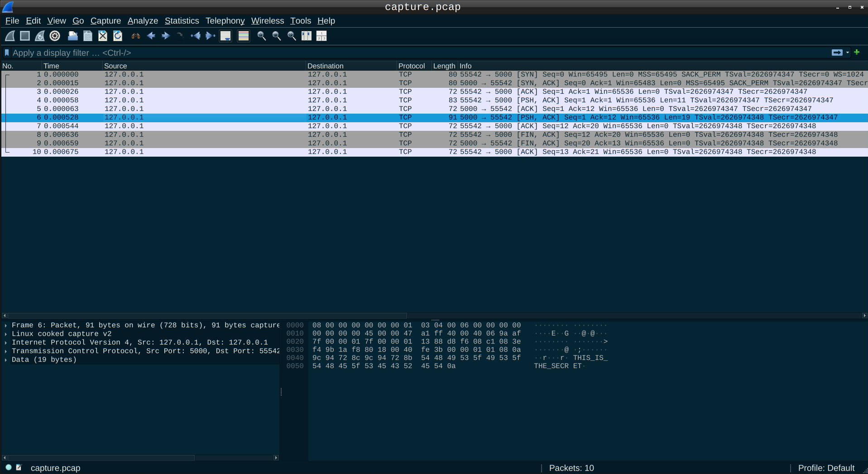Click the Start capture shark fin icon

coord(10,36)
